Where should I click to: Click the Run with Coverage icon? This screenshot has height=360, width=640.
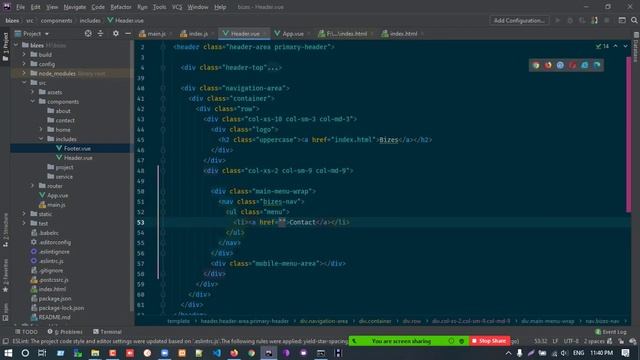point(582,20)
